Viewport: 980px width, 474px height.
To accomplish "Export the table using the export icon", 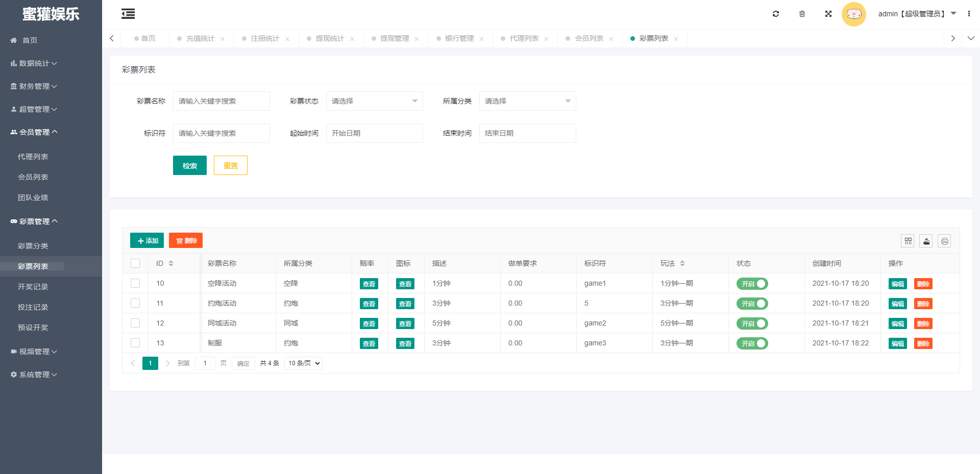I will (x=926, y=240).
